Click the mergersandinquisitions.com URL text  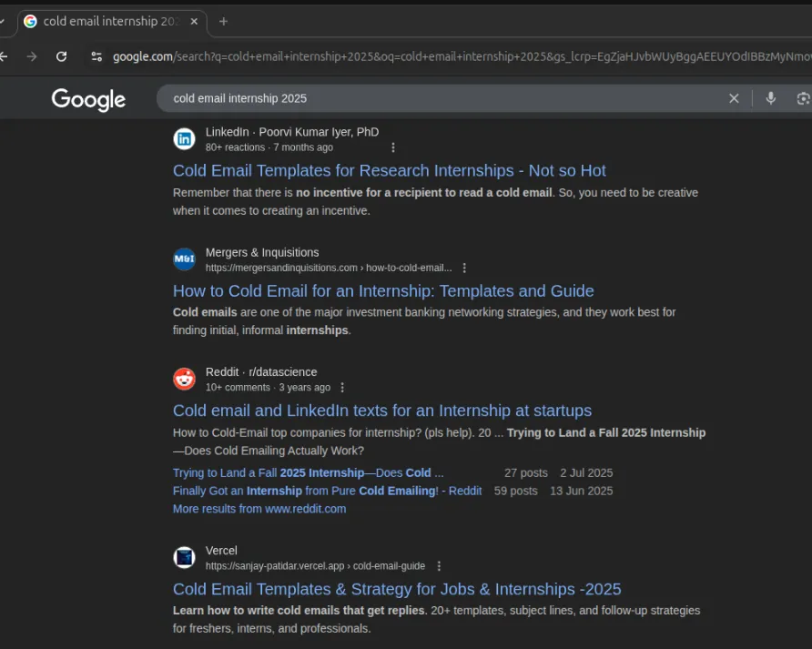click(329, 268)
